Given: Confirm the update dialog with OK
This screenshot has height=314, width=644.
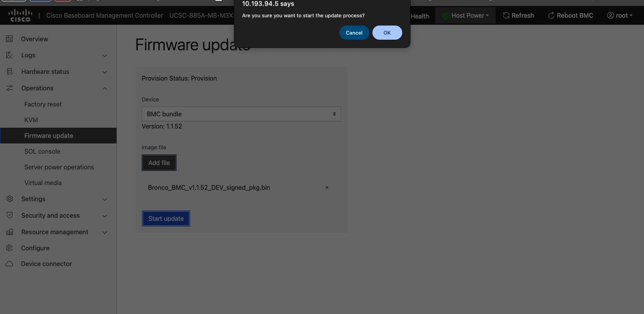Looking at the screenshot, I should (x=387, y=33).
